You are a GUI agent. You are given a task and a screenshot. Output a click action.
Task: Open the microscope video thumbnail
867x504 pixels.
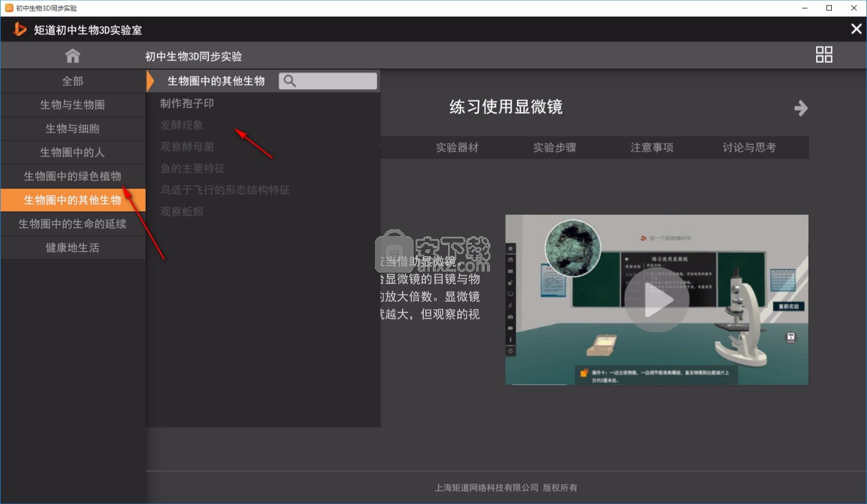pyautogui.click(x=657, y=300)
